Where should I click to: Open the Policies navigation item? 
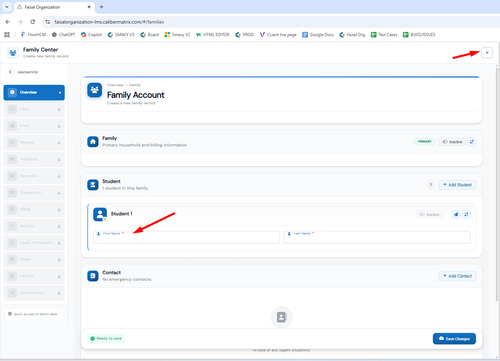(x=34, y=276)
